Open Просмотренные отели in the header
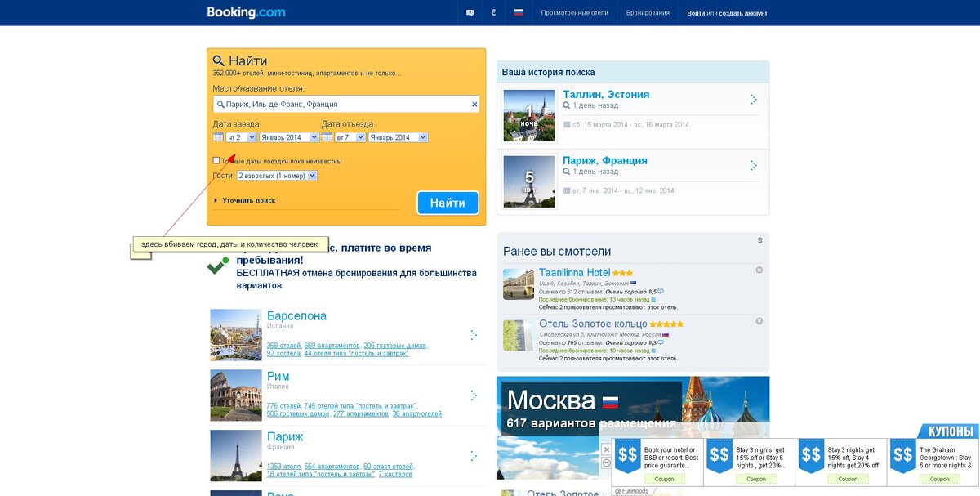This screenshot has width=980, height=496. (x=574, y=13)
